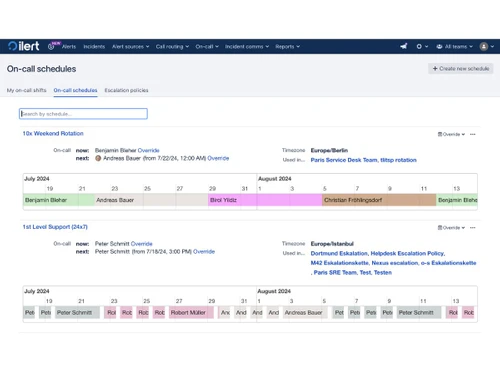Open the tiltsp rotation link
This screenshot has height=375, width=500.
(398, 160)
